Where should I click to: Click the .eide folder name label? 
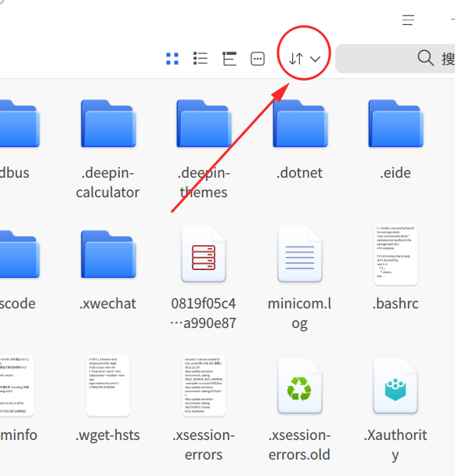coord(395,173)
